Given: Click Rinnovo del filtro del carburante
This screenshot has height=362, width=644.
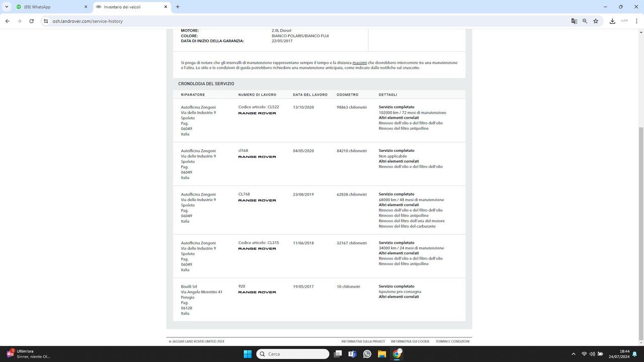Looking at the screenshot, I should [408, 226].
